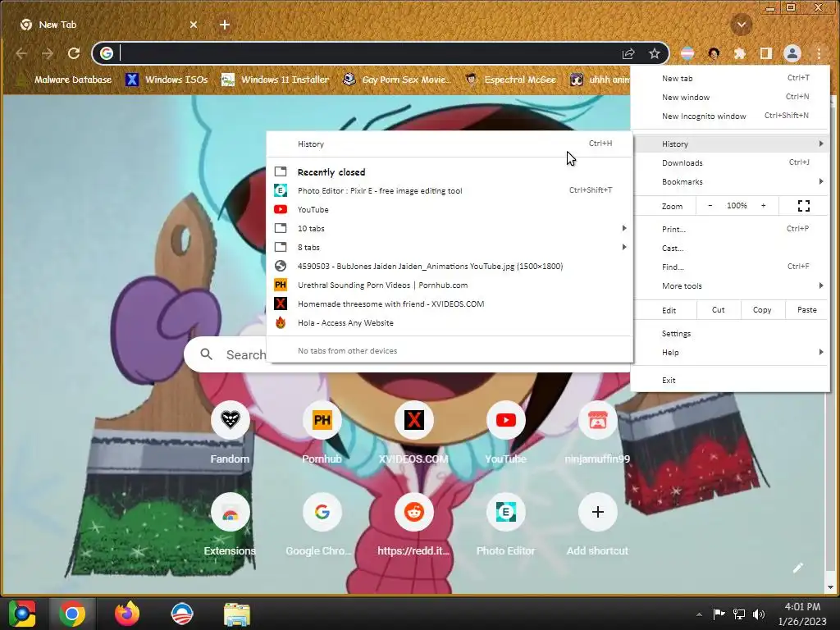Image resolution: width=840 pixels, height=630 pixels.
Task: Click the forward navigation arrow
Action: [48, 53]
